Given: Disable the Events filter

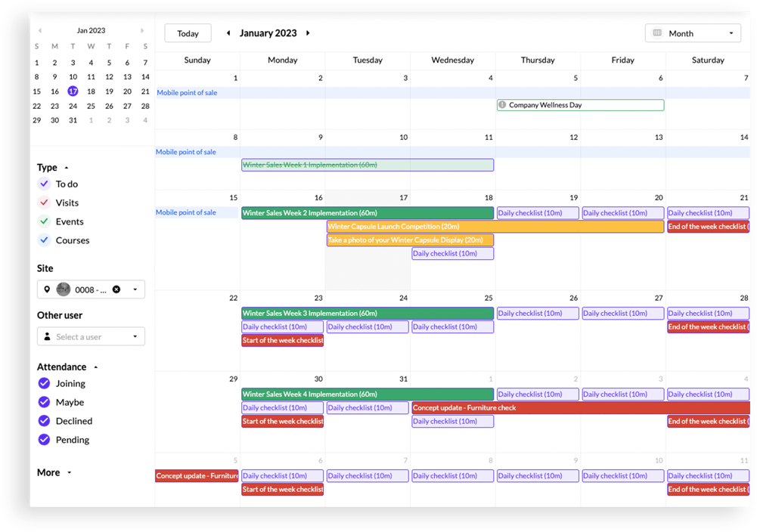Looking at the screenshot, I should [44, 221].
